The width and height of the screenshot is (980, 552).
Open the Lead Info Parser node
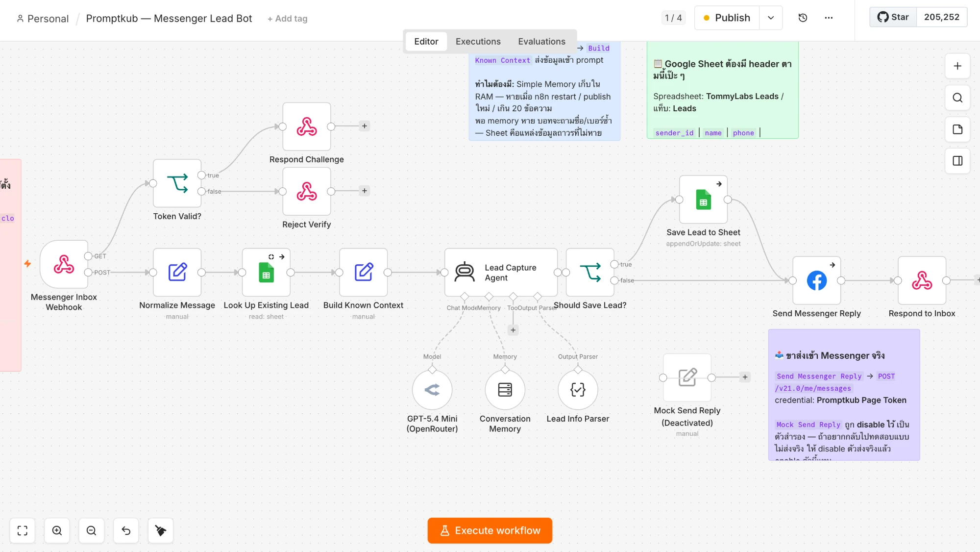pyautogui.click(x=578, y=390)
